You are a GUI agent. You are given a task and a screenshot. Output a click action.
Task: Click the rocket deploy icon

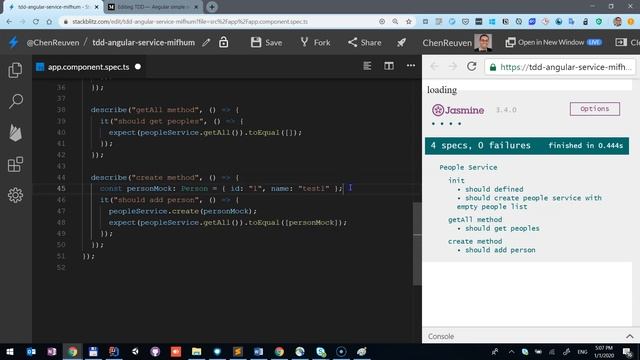point(401,42)
